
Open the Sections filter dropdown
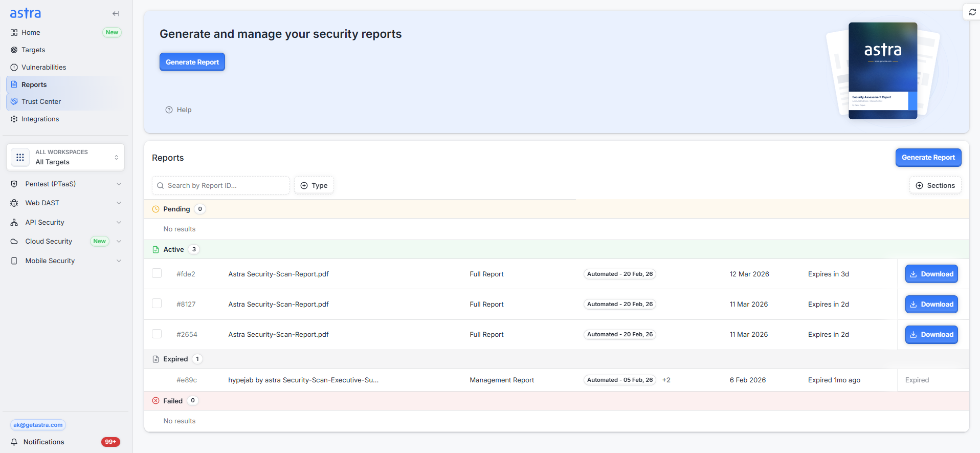pyautogui.click(x=935, y=185)
